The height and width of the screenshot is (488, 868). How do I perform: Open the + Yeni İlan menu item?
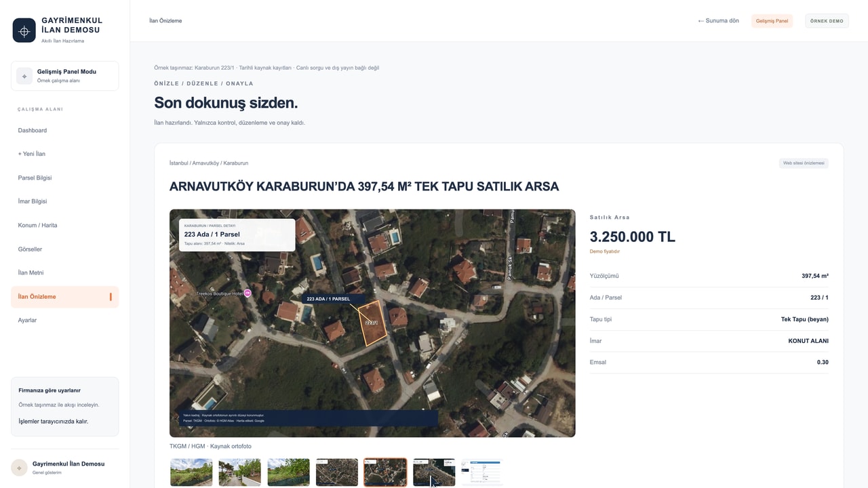64,154
